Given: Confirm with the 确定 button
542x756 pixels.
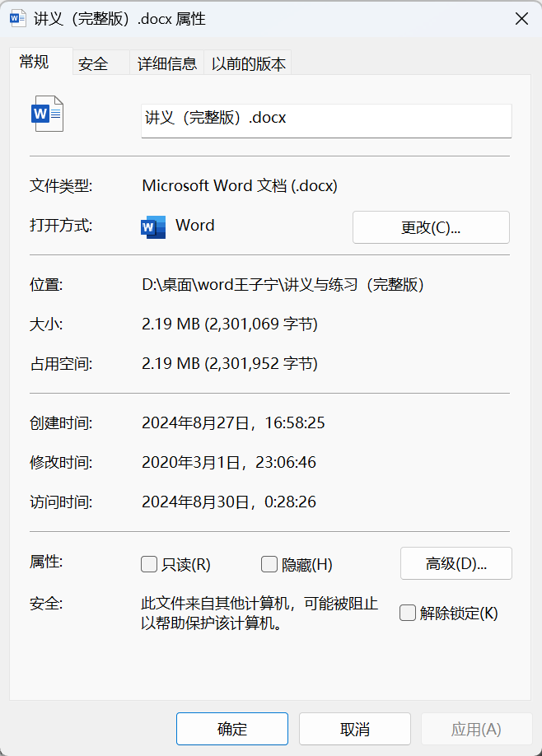Looking at the screenshot, I should [232, 729].
